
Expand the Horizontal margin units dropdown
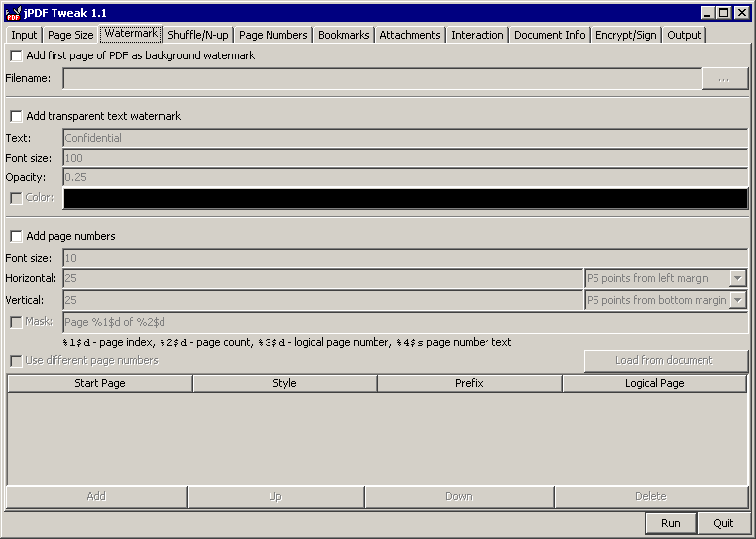click(x=737, y=278)
